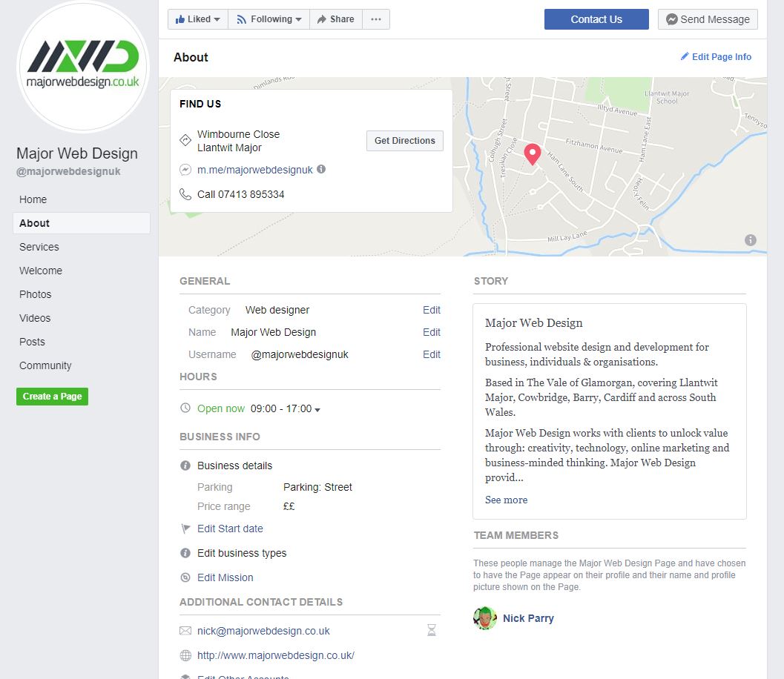The image size is (784, 679).
Task: Click See more in the Story box
Action: pyautogui.click(x=506, y=500)
